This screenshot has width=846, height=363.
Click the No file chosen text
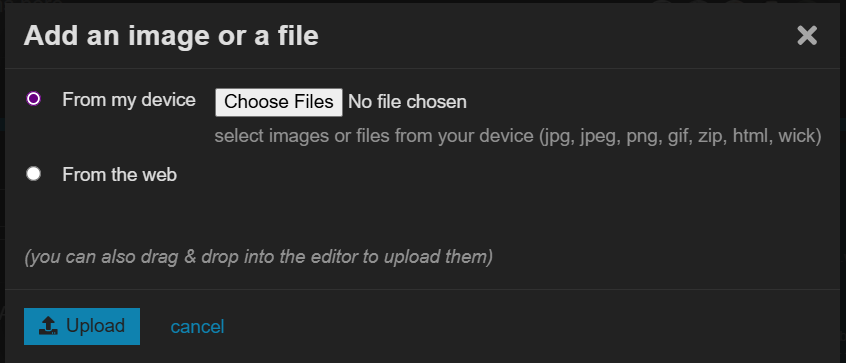pyautogui.click(x=407, y=102)
